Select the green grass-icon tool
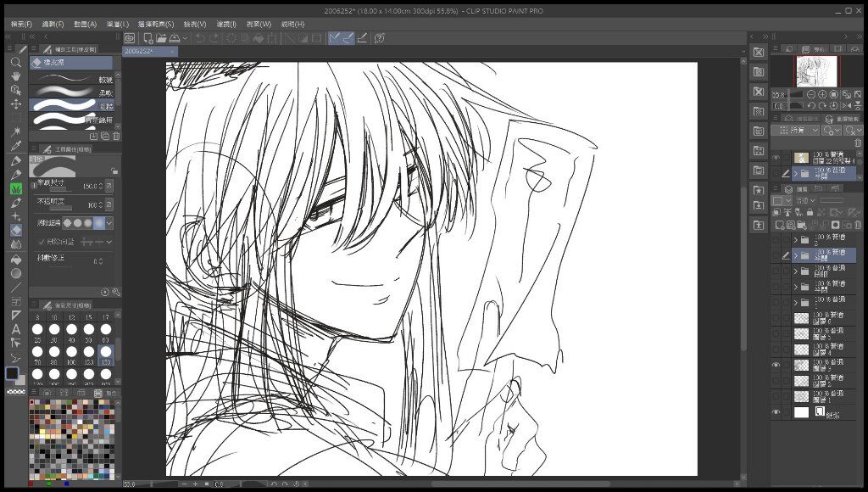 point(16,189)
